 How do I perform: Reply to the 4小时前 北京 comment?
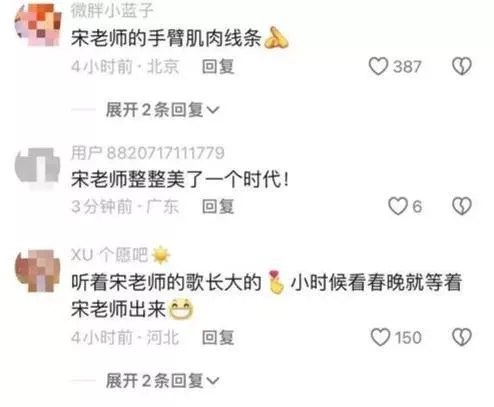pyautogui.click(x=218, y=66)
